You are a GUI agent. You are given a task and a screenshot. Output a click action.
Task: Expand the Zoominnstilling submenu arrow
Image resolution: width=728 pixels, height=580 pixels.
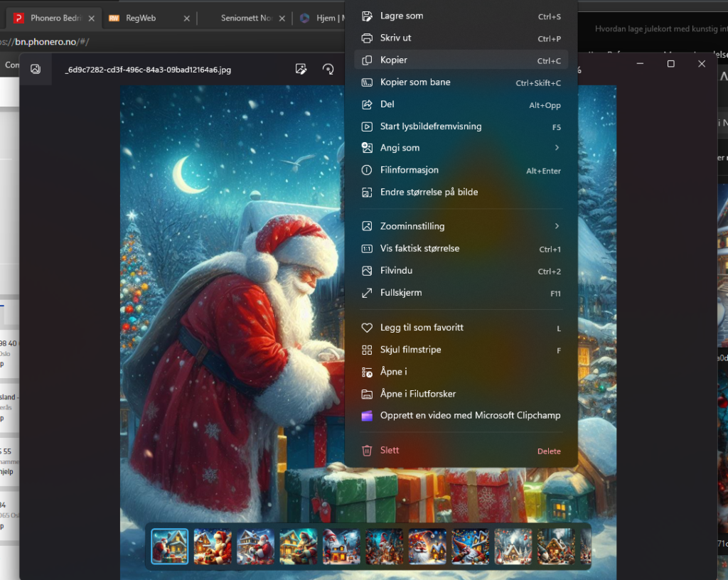click(x=557, y=226)
